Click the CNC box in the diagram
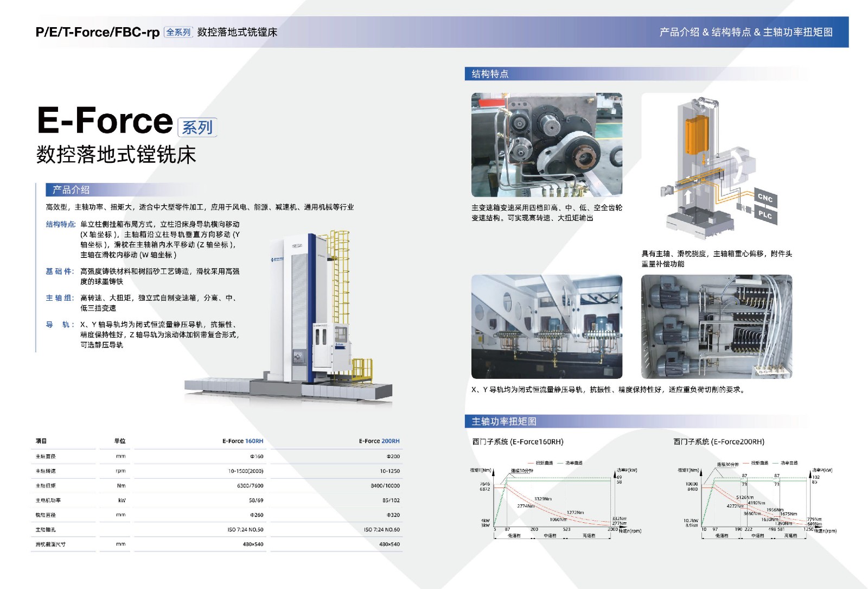 [765, 198]
